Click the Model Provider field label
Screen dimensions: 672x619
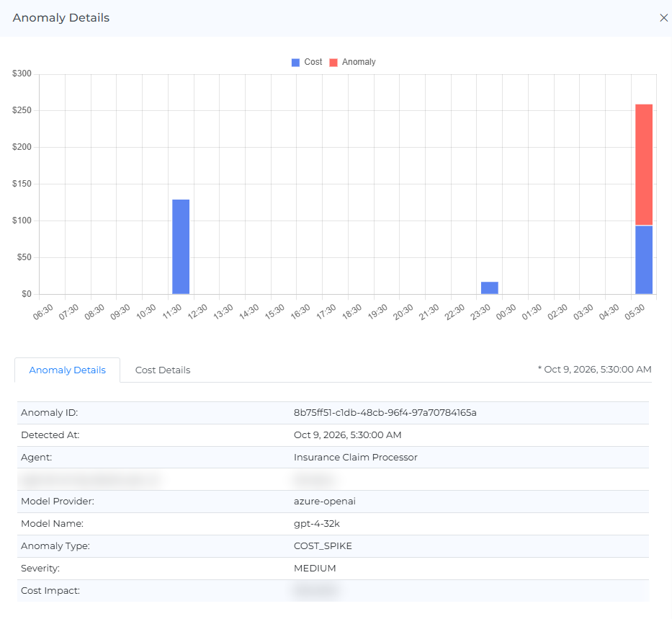pos(58,502)
